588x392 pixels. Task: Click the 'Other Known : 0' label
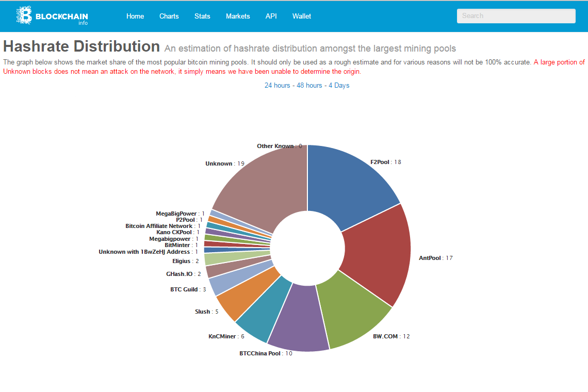coord(280,146)
